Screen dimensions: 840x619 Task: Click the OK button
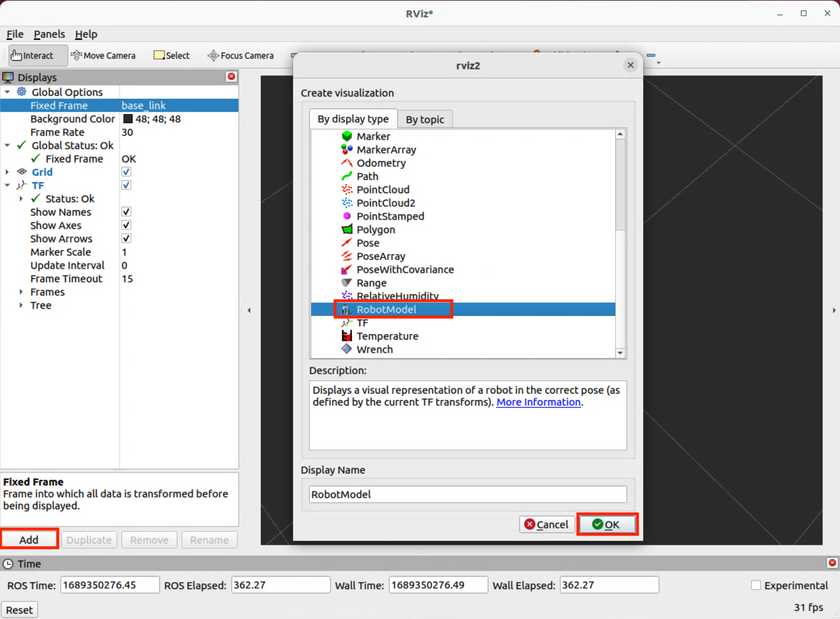607,524
